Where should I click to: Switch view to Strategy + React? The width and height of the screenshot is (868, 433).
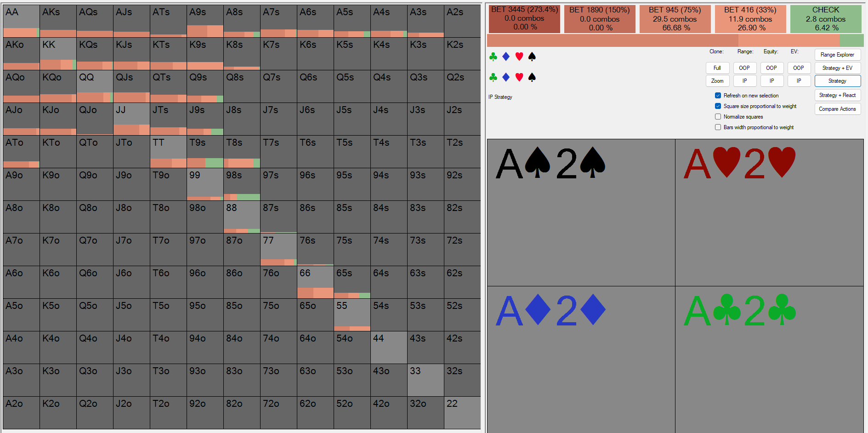click(837, 95)
